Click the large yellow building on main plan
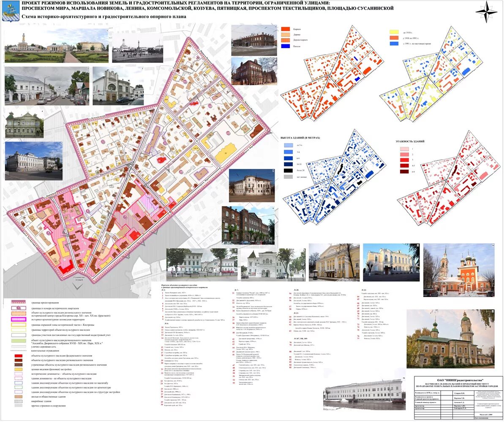This screenshot has width=504, height=422. (226, 154)
